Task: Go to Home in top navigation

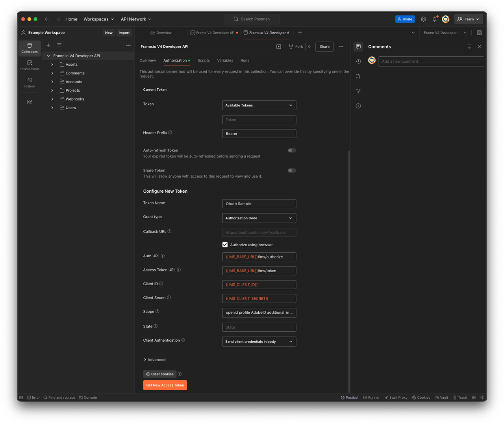Action: click(x=71, y=19)
